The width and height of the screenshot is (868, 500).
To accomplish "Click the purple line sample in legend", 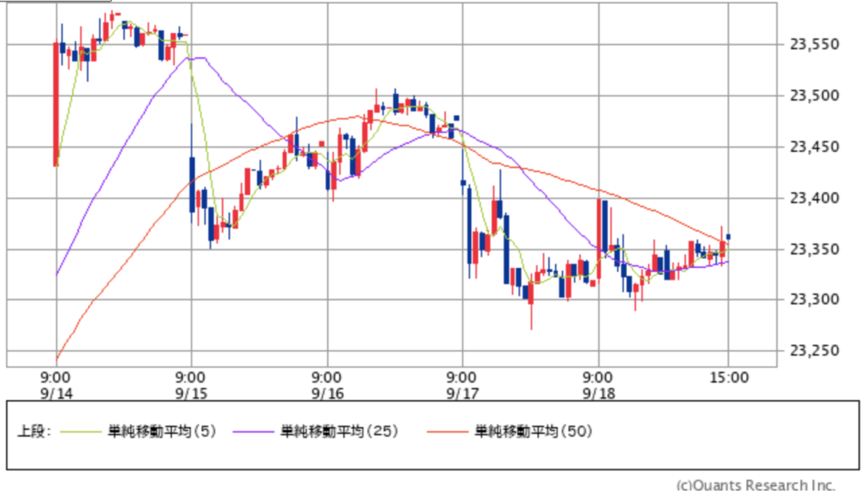I will [253, 432].
